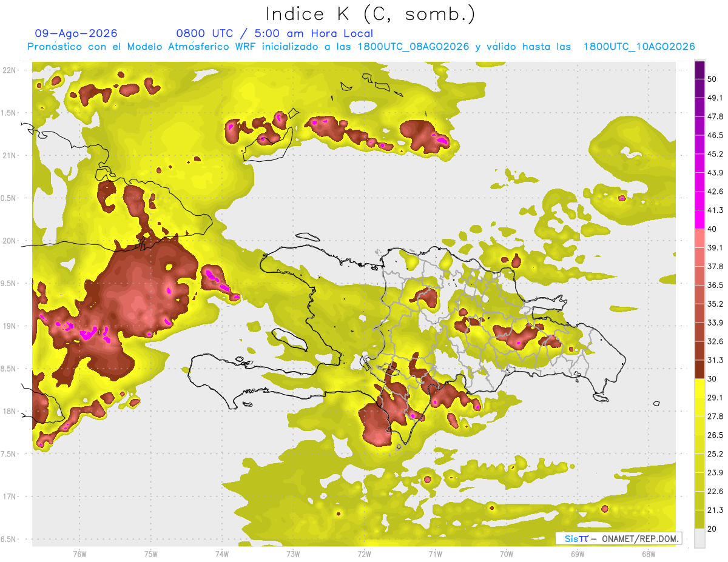
Task: Pick the light gray swatch below 20
Action: tap(699, 538)
